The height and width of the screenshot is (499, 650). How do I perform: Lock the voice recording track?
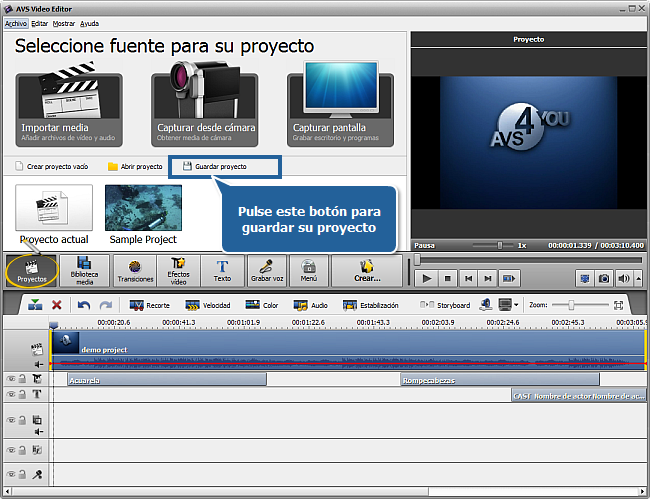[22, 474]
